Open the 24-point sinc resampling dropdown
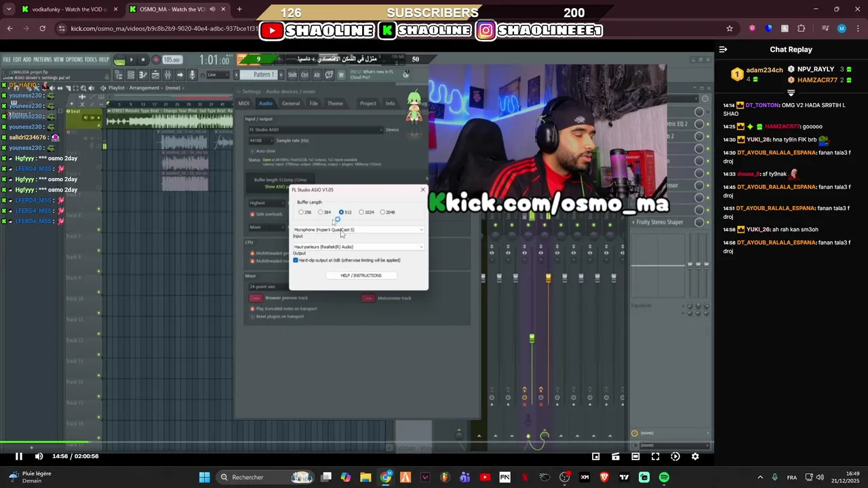 267,287
